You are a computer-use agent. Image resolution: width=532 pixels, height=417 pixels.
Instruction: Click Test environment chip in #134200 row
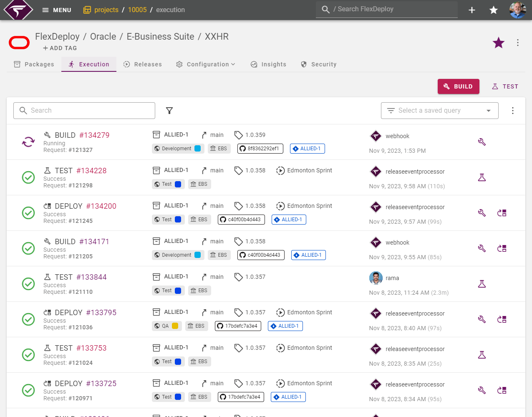click(x=168, y=220)
